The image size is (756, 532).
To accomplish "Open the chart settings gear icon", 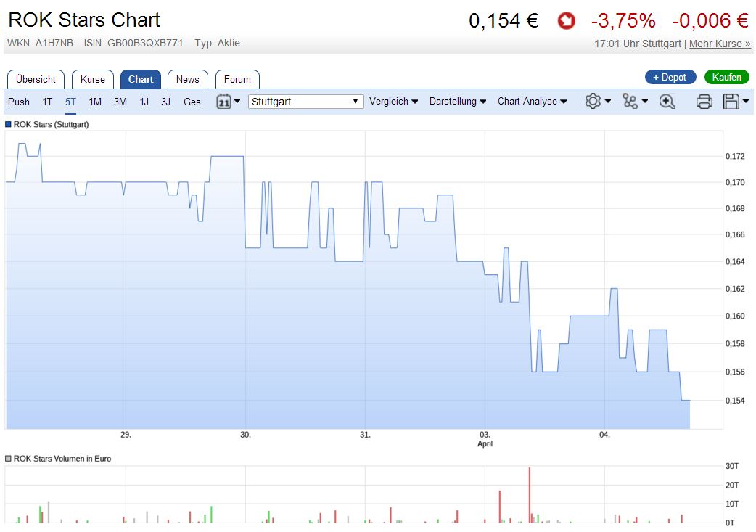I will point(593,102).
